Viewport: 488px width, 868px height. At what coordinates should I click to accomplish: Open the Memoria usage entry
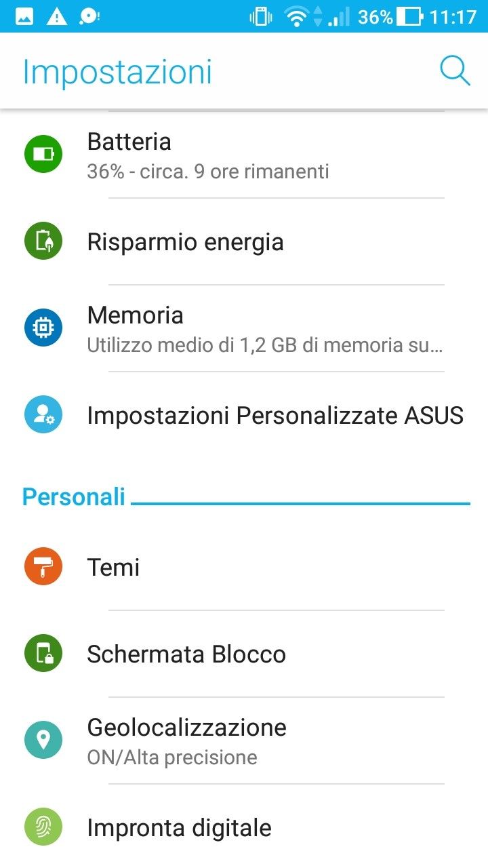point(264,329)
